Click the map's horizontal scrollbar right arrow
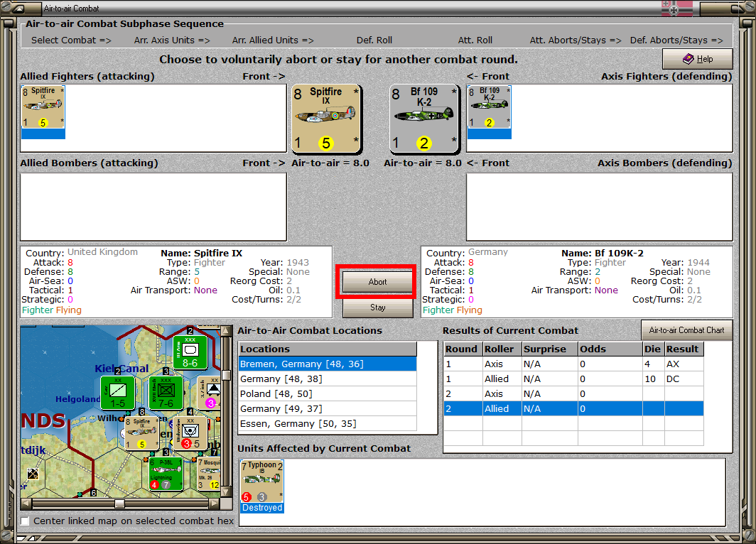 [x=215, y=504]
